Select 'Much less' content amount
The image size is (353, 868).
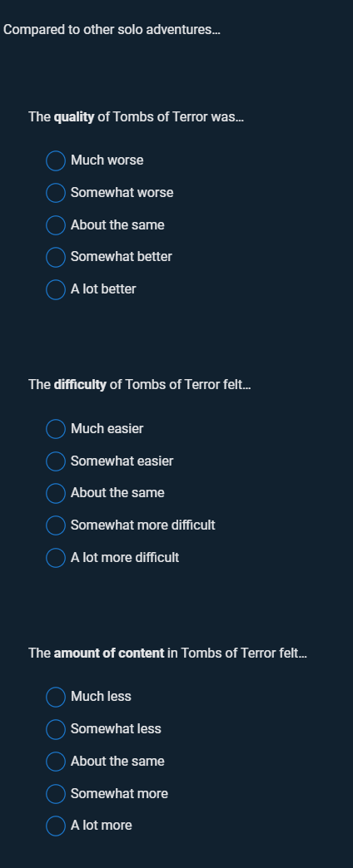tap(56, 697)
